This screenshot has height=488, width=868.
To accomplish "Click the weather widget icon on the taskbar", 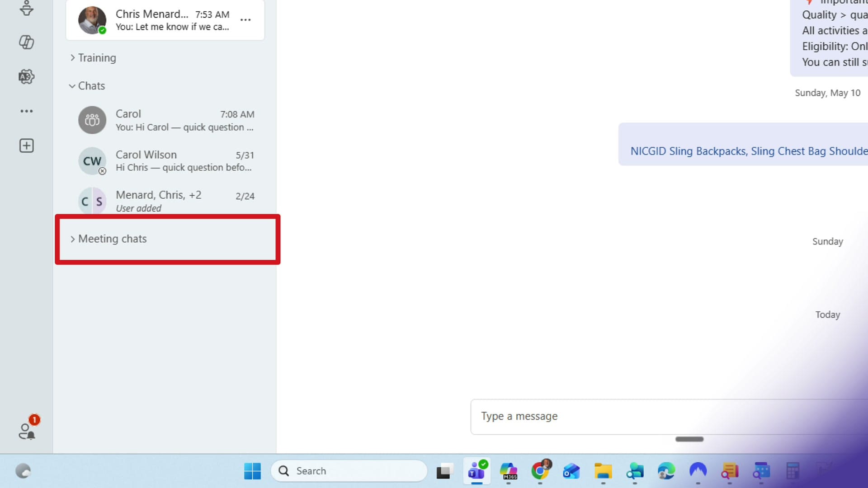I will (23, 471).
